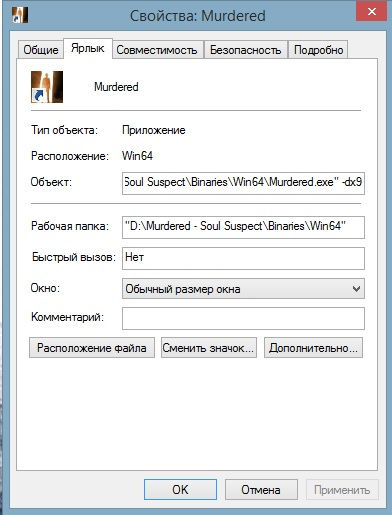Open the Совместимость tab
This screenshot has height=515, width=392.
(157, 50)
